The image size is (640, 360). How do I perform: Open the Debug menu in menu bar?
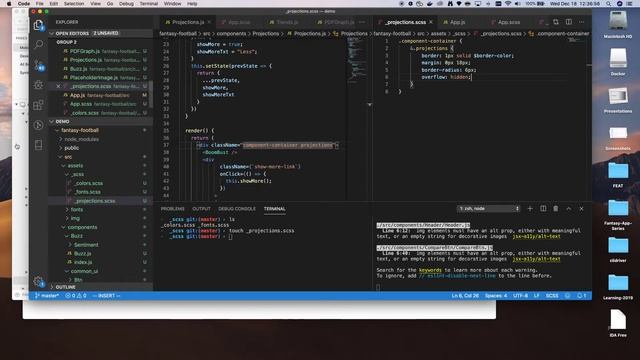[126, 4]
